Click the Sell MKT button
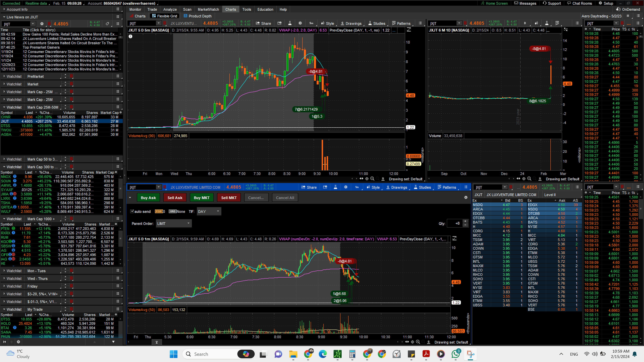 (x=228, y=198)
